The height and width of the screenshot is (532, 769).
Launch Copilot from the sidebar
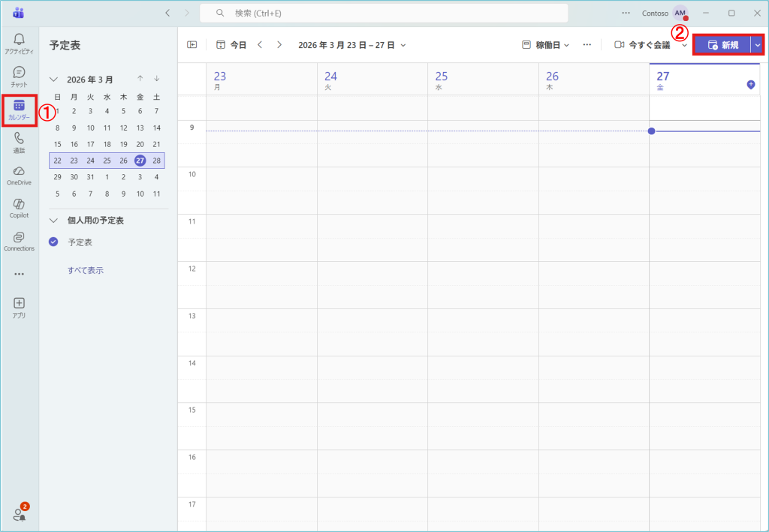click(x=19, y=208)
